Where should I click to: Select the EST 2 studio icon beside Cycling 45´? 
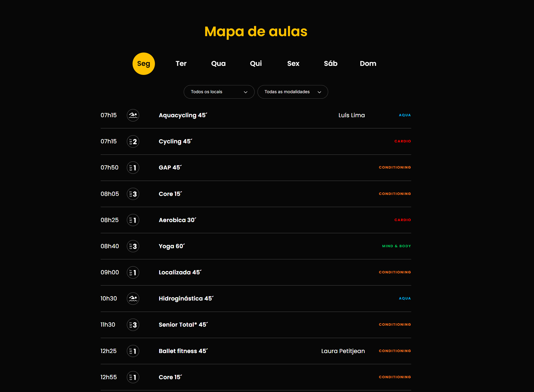pos(133,141)
